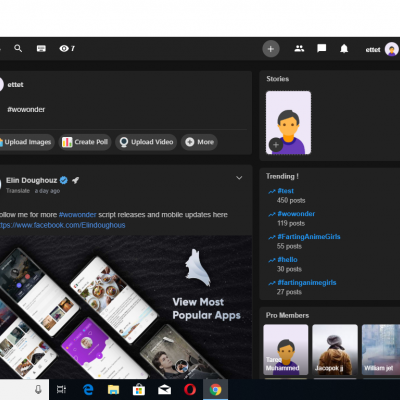Open the #hello trending hashtag
This screenshot has height=400, width=400.
(x=287, y=260)
